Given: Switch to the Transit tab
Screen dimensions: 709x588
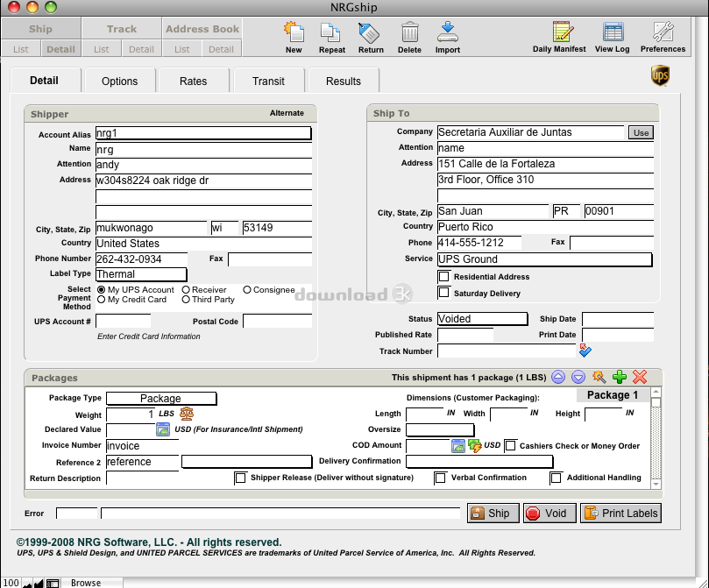Looking at the screenshot, I should (x=268, y=81).
